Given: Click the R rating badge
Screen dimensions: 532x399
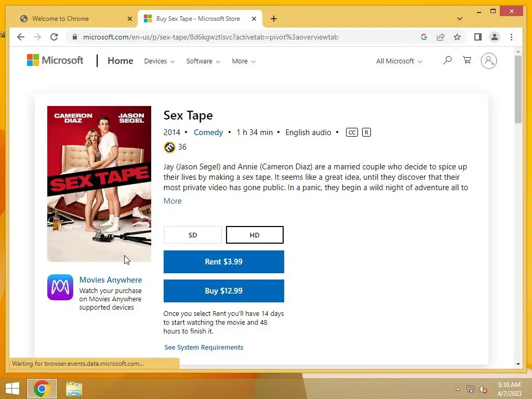Looking at the screenshot, I should tap(366, 132).
